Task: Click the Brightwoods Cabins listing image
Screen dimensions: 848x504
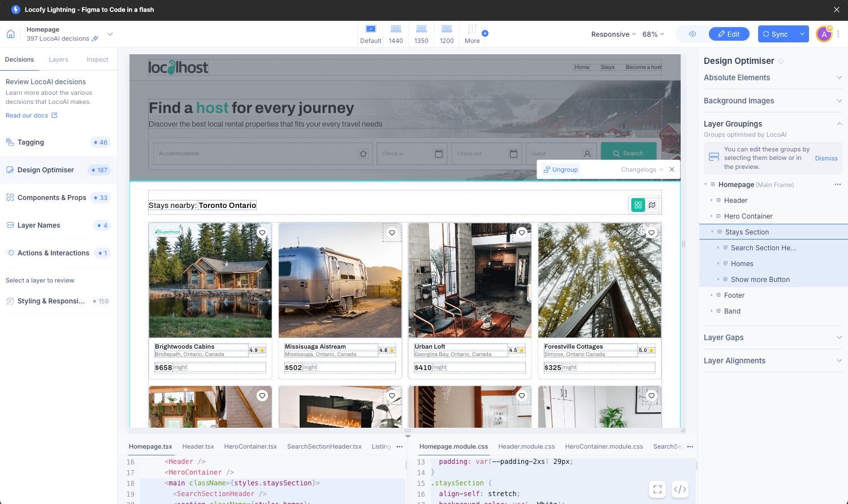Action: click(x=210, y=280)
